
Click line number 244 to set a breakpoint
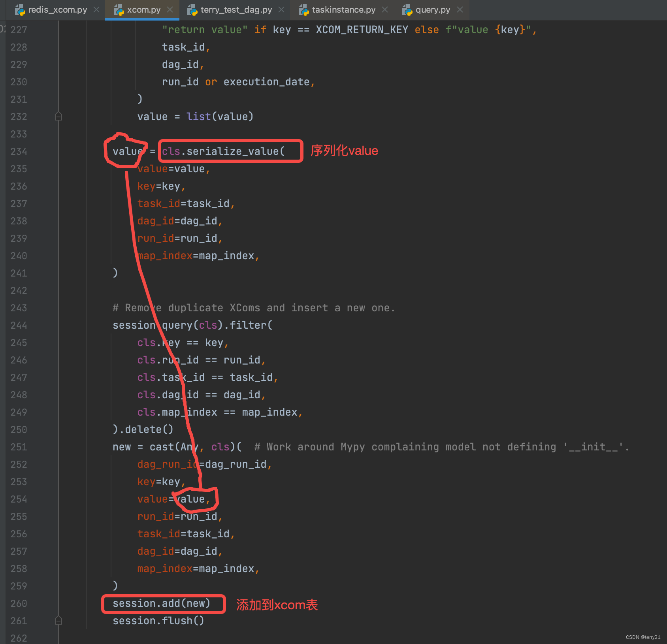point(18,325)
